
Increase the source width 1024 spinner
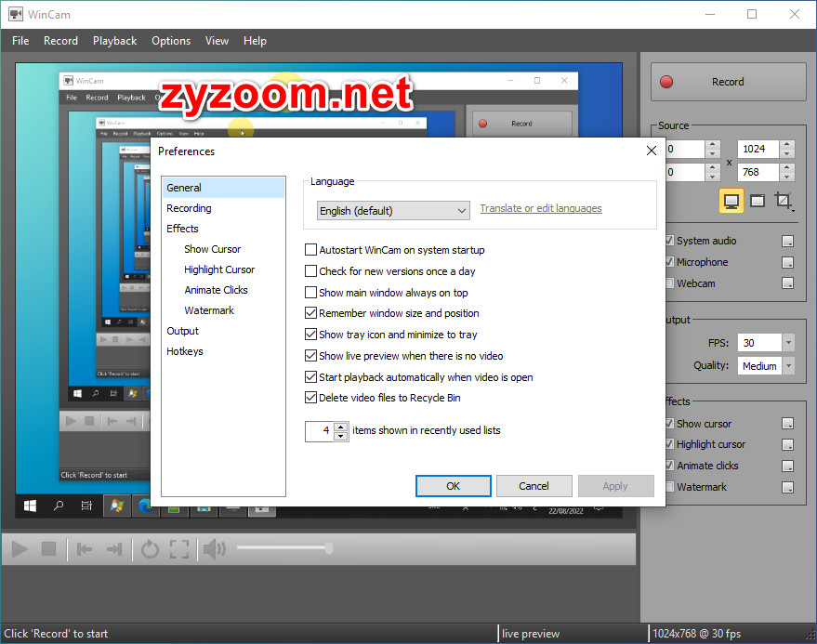tap(787, 144)
